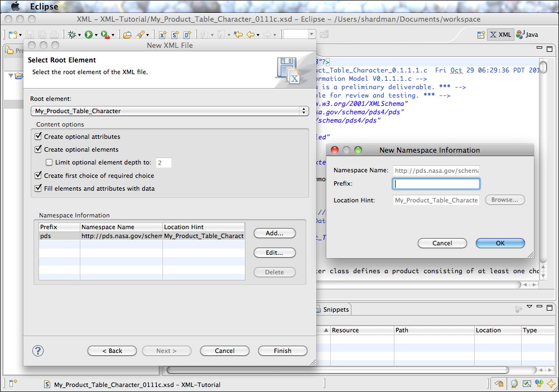Click the new XML Schema (S) toolbar icon
The width and height of the screenshot is (559, 392).
coord(175,35)
